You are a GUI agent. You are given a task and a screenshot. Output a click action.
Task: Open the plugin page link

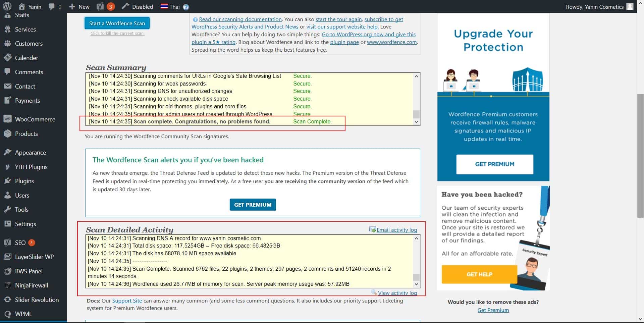pos(344,42)
